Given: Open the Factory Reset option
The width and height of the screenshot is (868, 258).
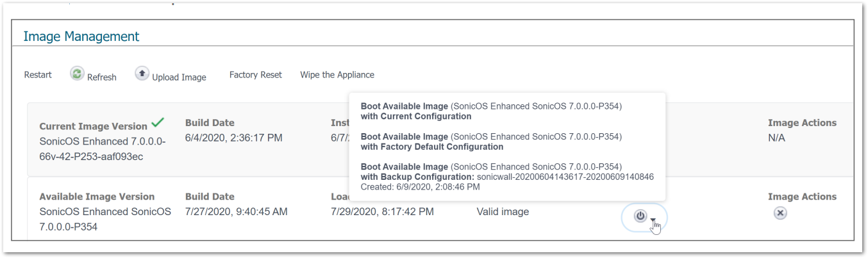Looking at the screenshot, I should [255, 75].
